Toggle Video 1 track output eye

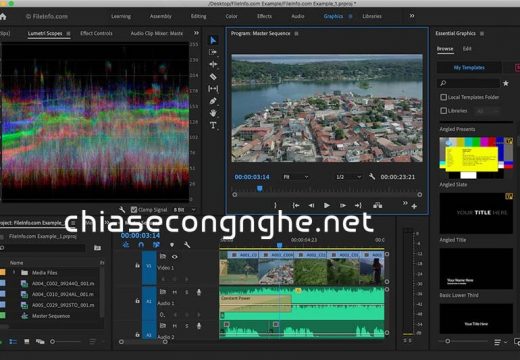tap(174, 257)
